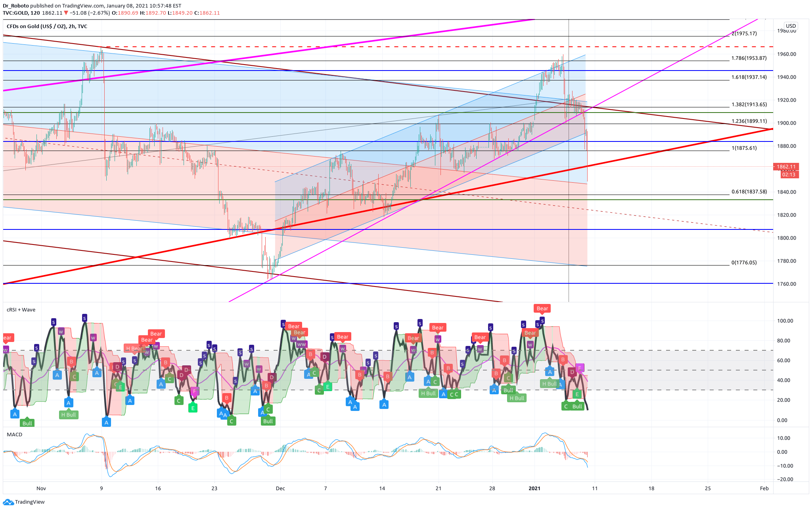
Task: Click the 18 date label on time axis
Action: [651, 489]
